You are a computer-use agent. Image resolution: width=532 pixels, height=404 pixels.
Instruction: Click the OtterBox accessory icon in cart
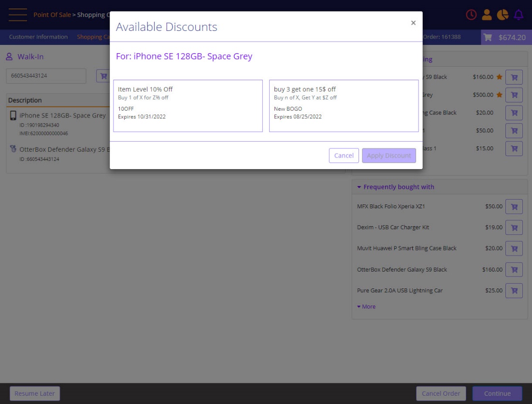click(13, 149)
